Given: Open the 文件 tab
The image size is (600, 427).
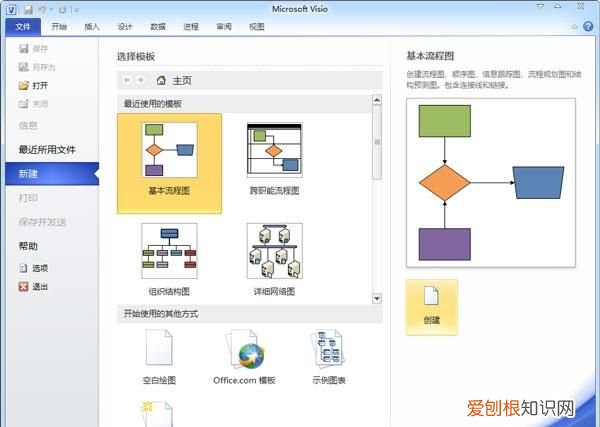Looking at the screenshot, I should pyautogui.click(x=23, y=27).
